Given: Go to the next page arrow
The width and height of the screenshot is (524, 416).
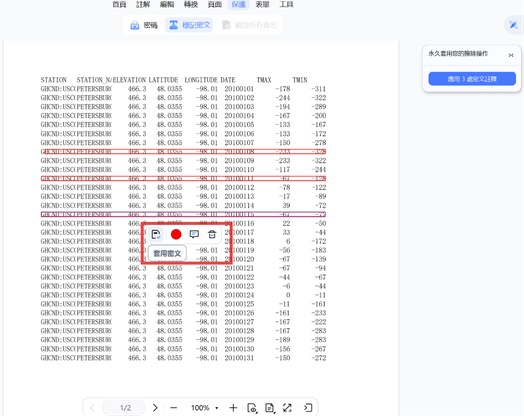Looking at the screenshot, I should [x=155, y=408].
